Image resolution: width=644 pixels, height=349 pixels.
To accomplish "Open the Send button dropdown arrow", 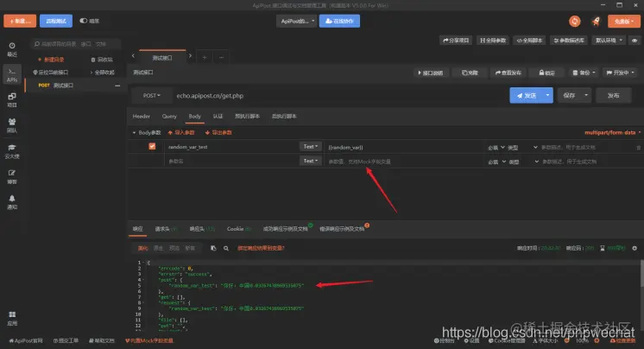I will point(547,95).
